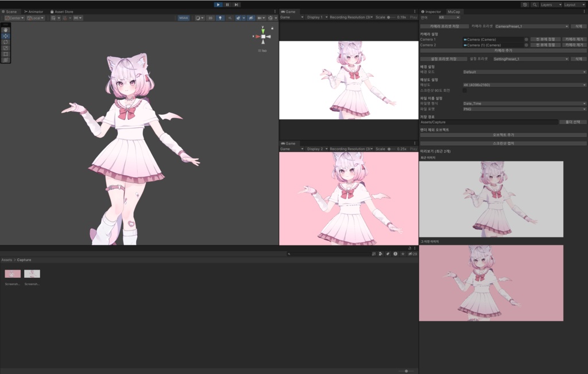Pick object for Camera 2 field circle icon
The image size is (588, 374).
[526, 45]
